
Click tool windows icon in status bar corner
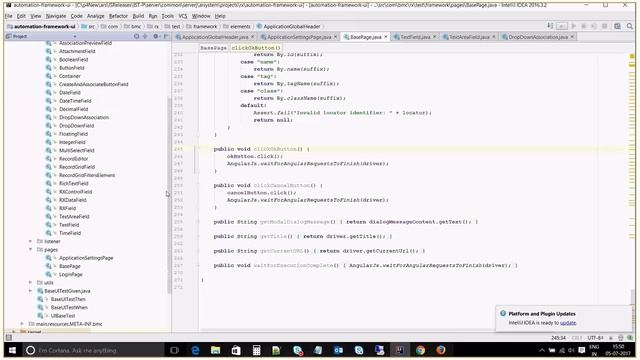click(9, 338)
